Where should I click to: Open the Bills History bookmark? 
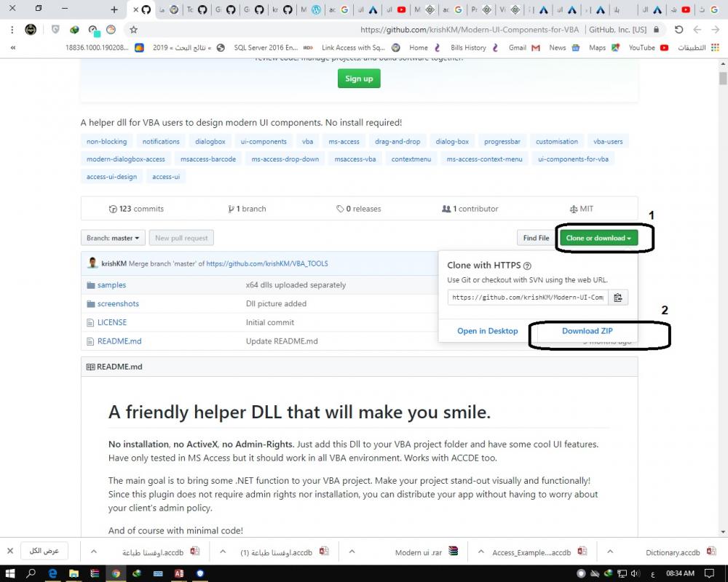(474, 47)
